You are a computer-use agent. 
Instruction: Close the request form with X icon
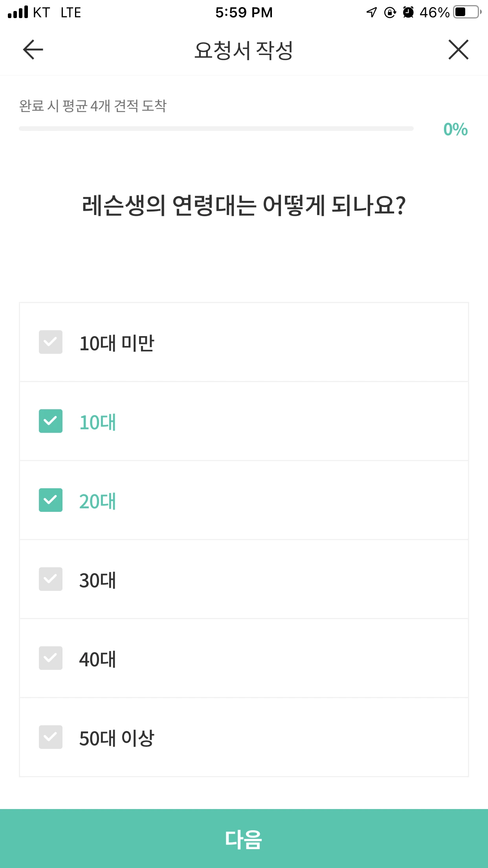458,50
